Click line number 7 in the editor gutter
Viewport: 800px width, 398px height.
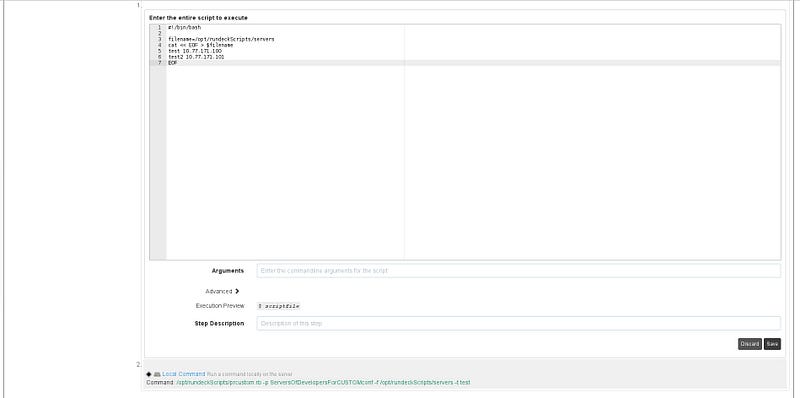pos(160,63)
